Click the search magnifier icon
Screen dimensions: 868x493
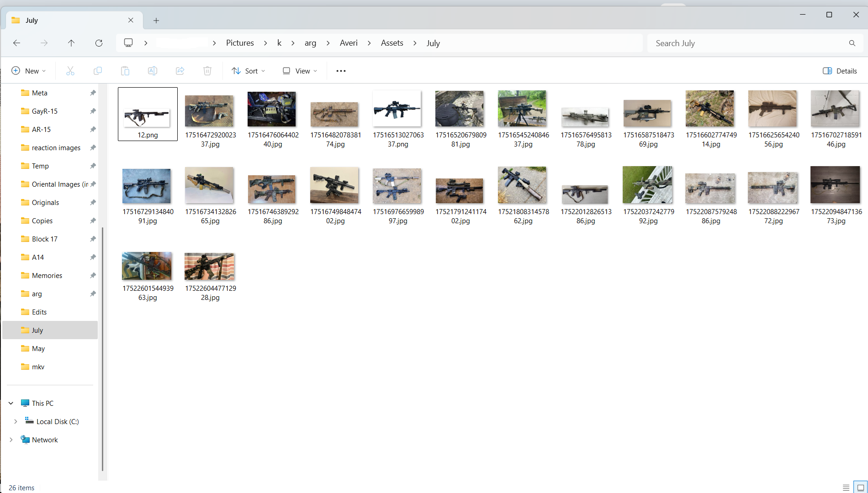pyautogui.click(x=852, y=43)
